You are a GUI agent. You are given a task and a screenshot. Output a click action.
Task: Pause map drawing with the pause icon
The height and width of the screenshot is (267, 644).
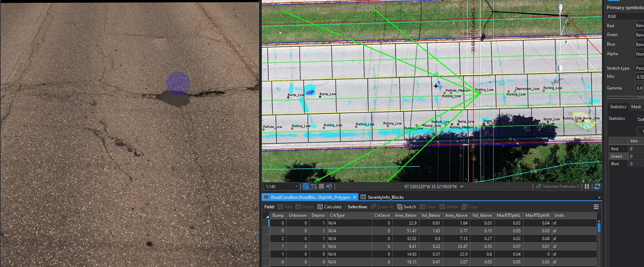pos(587,187)
